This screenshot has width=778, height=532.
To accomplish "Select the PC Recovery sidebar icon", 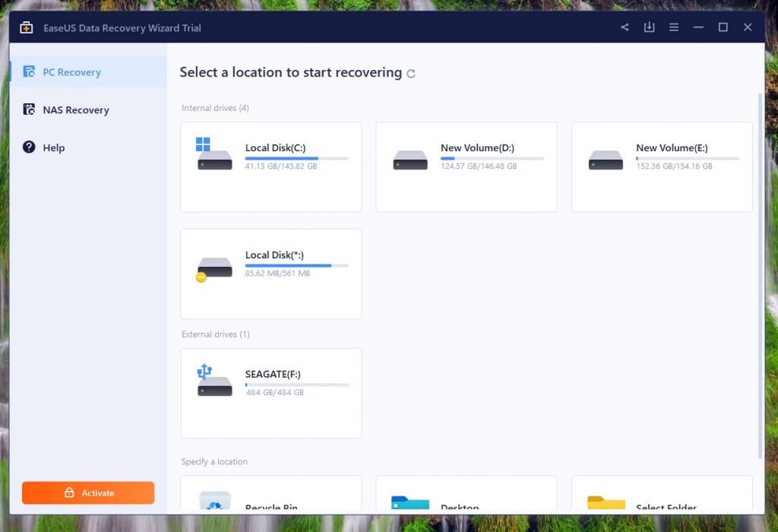I will [x=30, y=71].
